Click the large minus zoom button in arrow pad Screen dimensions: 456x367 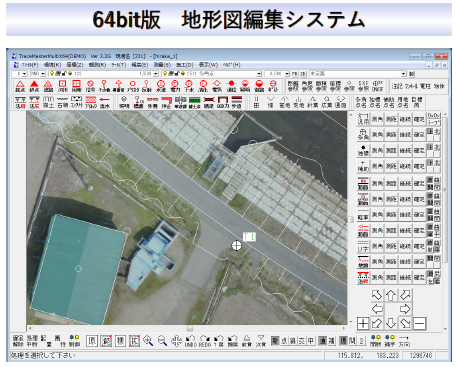[420, 323]
